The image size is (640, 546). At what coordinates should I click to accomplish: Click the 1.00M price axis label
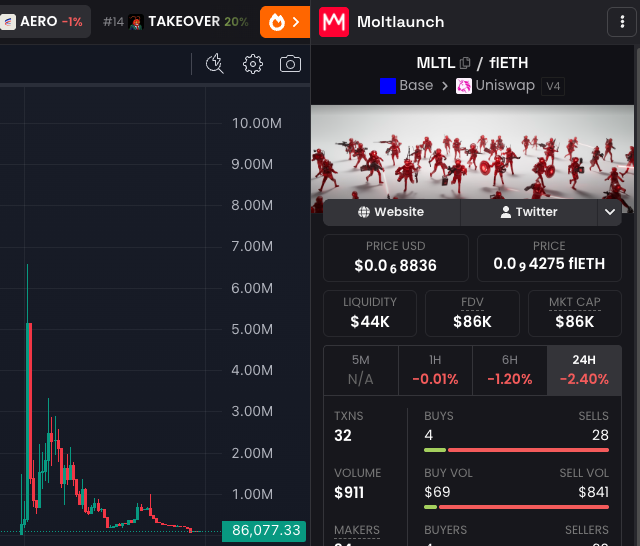click(252, 494)
